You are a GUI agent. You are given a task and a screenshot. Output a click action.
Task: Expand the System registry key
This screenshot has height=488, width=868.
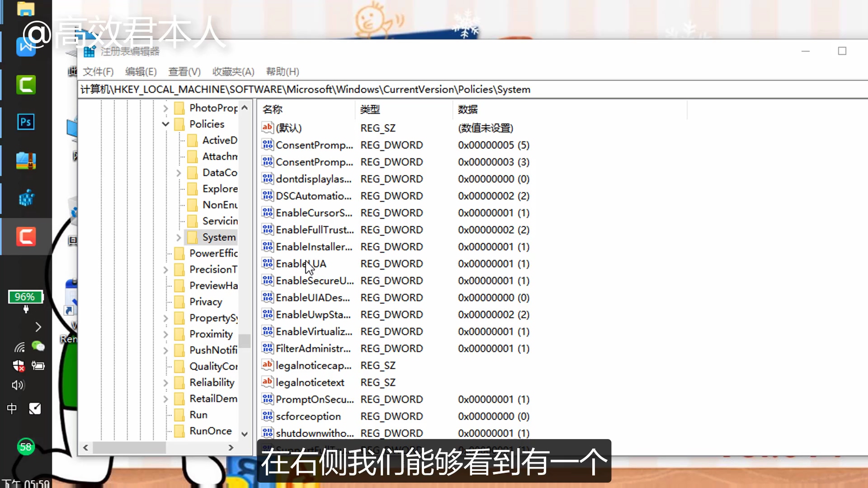coord(178,237)
